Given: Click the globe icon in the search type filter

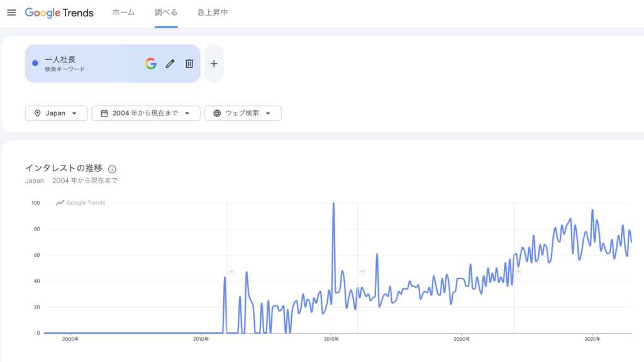Looking at the screenshot, I should (x=217, y=113).
